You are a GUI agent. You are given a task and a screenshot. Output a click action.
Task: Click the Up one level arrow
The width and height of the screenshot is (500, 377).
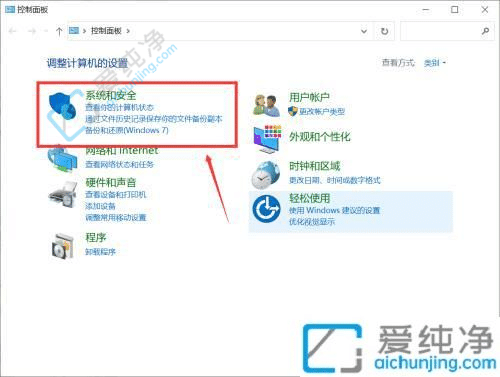pyautogui.click(x=59, y=31)
